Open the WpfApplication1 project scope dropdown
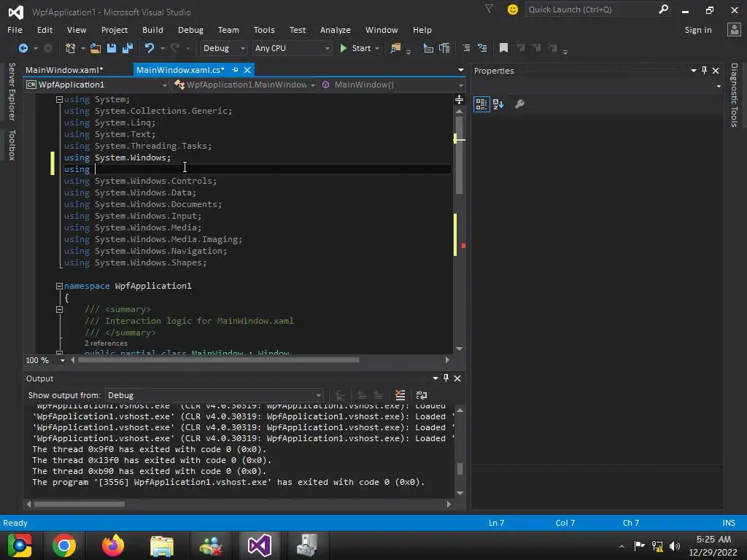747x560 pixels. (97, 85)
